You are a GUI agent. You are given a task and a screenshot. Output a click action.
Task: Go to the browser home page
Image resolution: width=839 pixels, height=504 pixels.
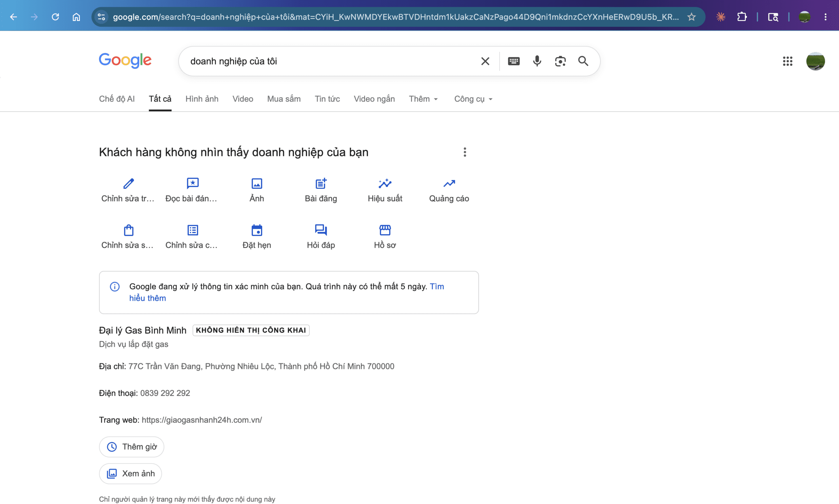click(76, 17)
